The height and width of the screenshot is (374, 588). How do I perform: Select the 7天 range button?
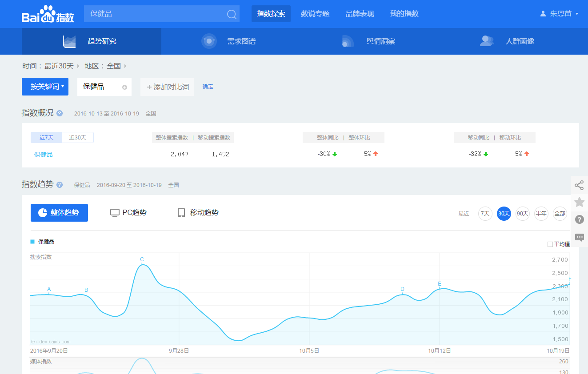pos(485,214)
